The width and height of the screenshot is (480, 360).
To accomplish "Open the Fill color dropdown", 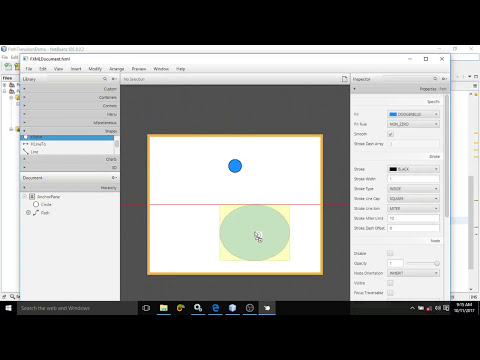I will pyautogui.click(x=413, y=114).
